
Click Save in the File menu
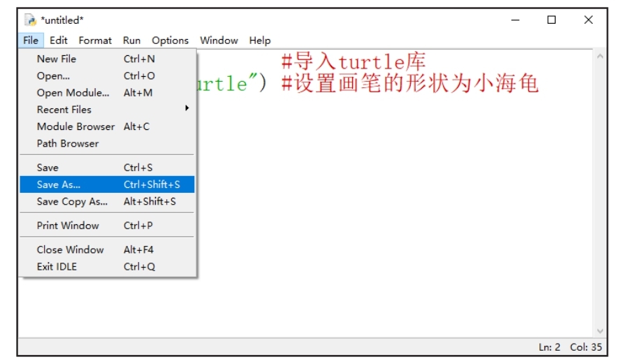click(x=107, y=168)
